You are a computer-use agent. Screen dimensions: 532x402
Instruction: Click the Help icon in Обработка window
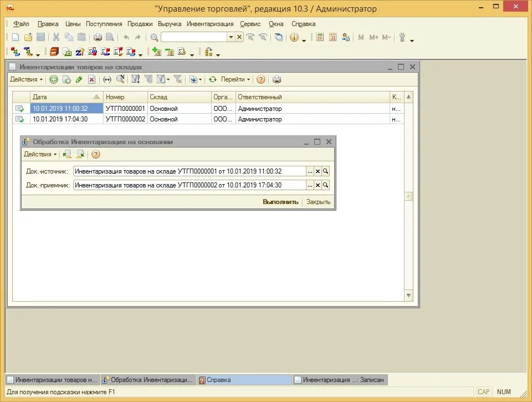96,154
